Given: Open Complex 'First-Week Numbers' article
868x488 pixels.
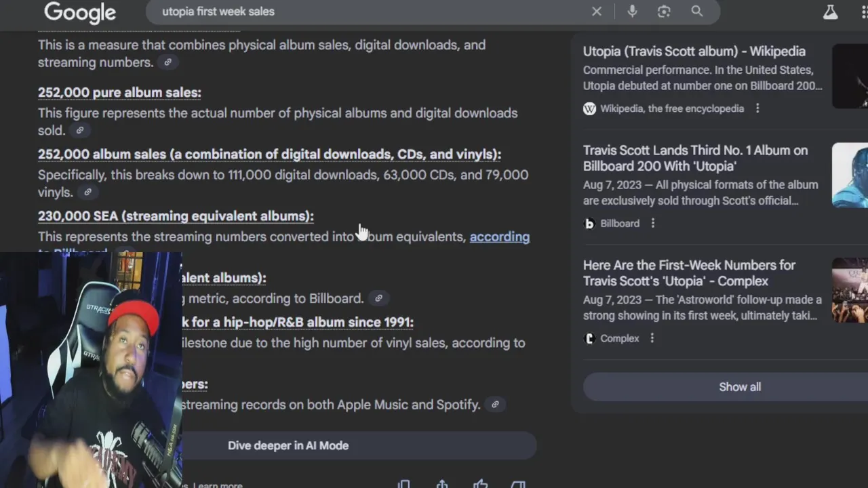Looking at the screenshot, I should pos(689,273).
